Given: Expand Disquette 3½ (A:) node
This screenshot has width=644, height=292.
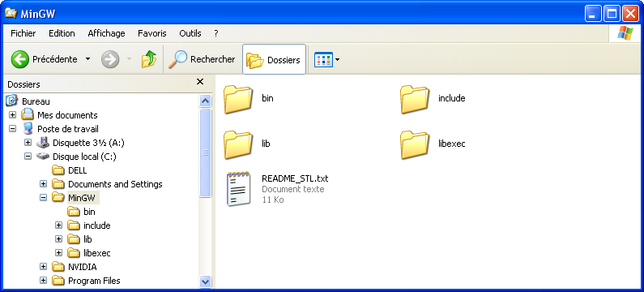Looking at the screenshot, I should (28, 143).
